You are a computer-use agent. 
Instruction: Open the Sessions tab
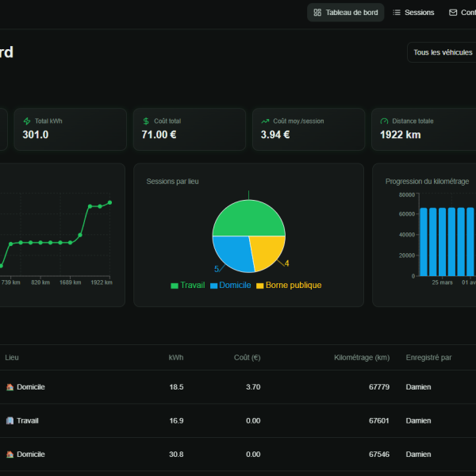[413, 13]
